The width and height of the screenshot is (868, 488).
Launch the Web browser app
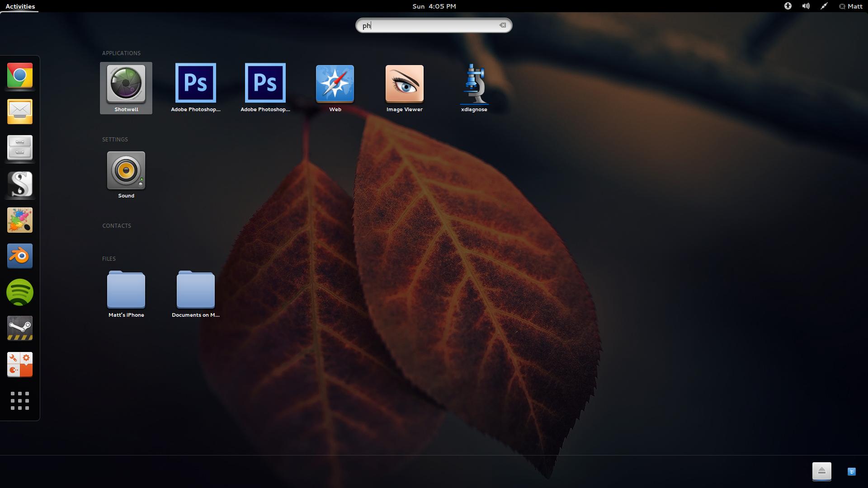(x=335, y=88)
